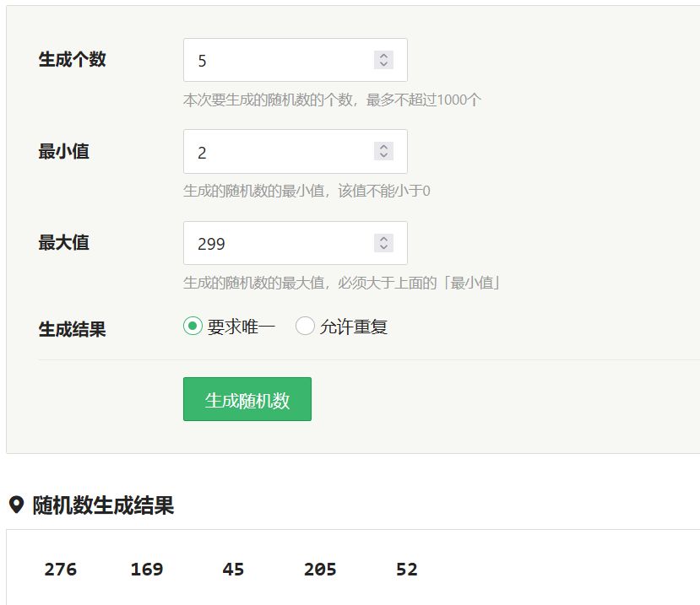This screenshot has height=605, width=700.
Task: Click the 生成结果 label
Action: click(72, 329)
